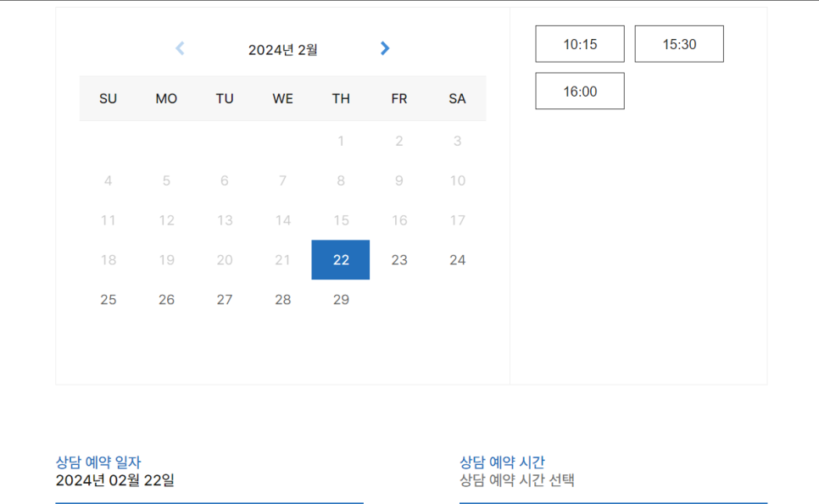Pick February 28 on the calendar
819x504 pixels.
click(x=283, y=300)
